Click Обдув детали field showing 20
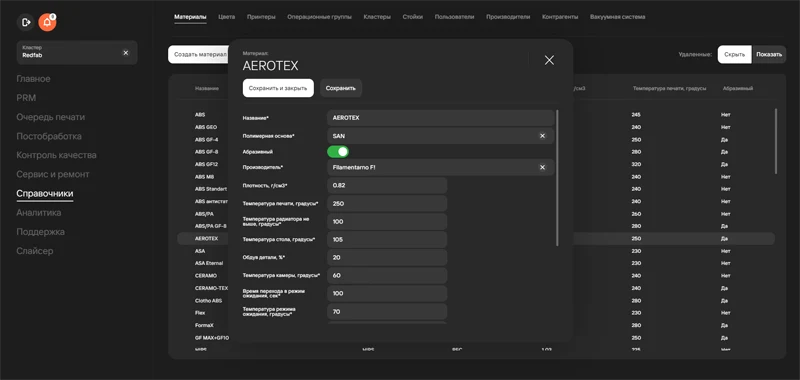Image resolution: width=800 pixels, height=380 pixels. click(x=387, y=258)
